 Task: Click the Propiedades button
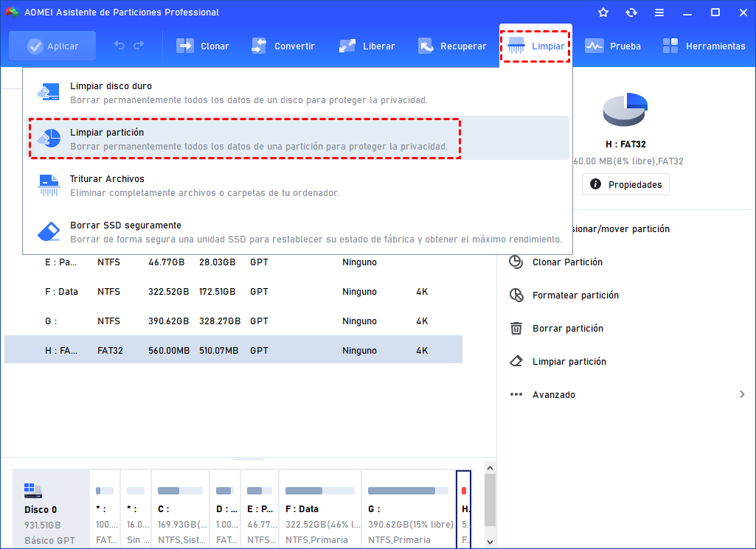pyautogui.click(x=625, y=184)
